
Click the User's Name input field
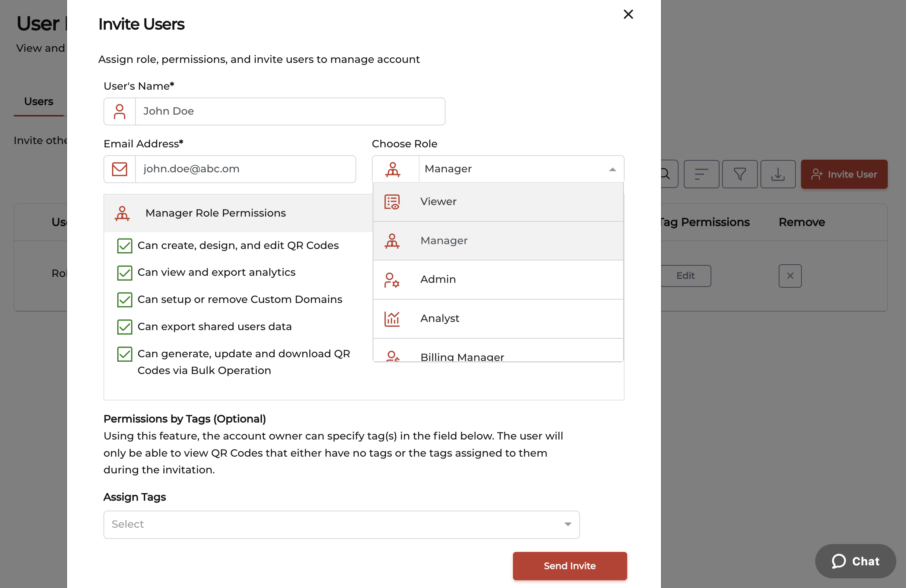(290, 112)
